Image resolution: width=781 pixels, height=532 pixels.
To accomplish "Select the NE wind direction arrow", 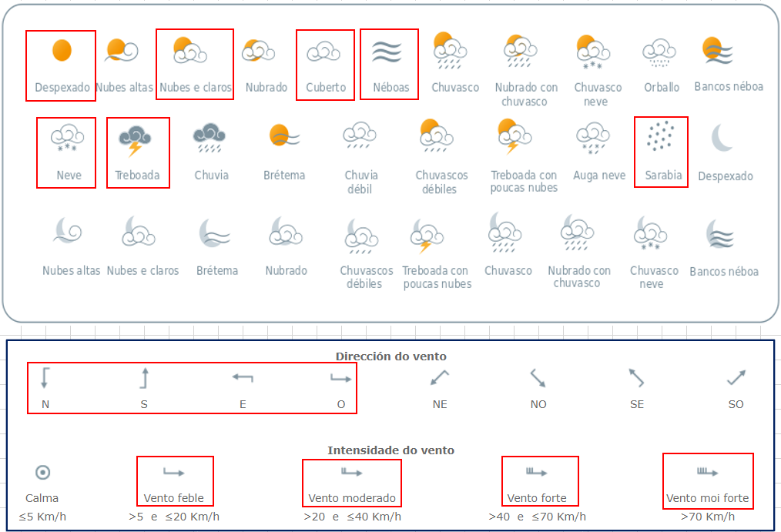I will point(440,377).
